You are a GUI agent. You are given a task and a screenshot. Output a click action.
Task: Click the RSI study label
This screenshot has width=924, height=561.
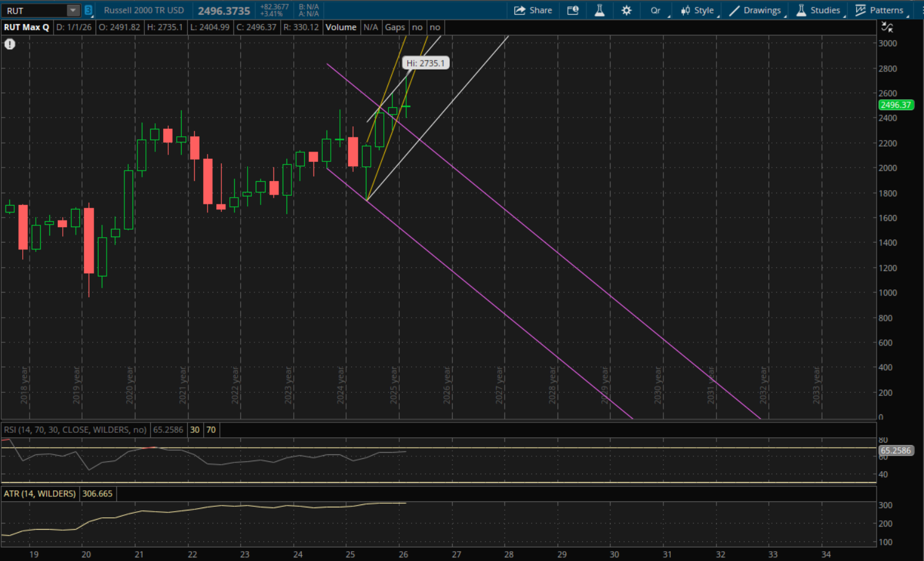[75, 430]
